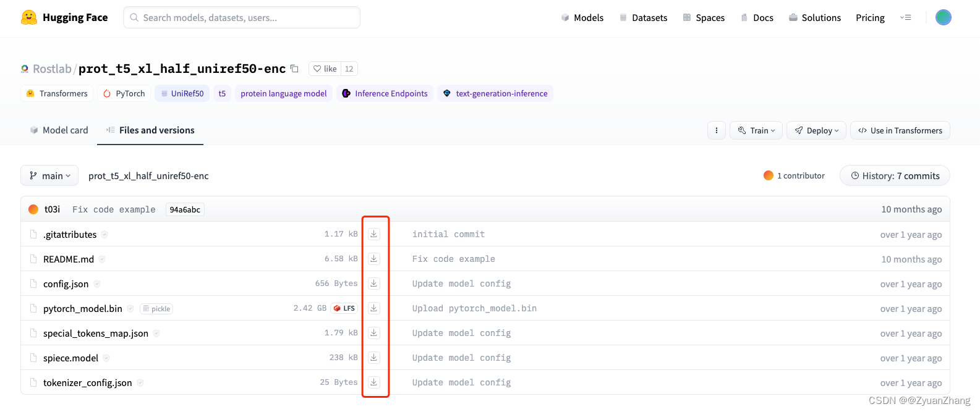Viewport: 980px width, 412px height.
Task: Click the pickle badge next to pytorch_model.bin
Action: pos(156,309)
